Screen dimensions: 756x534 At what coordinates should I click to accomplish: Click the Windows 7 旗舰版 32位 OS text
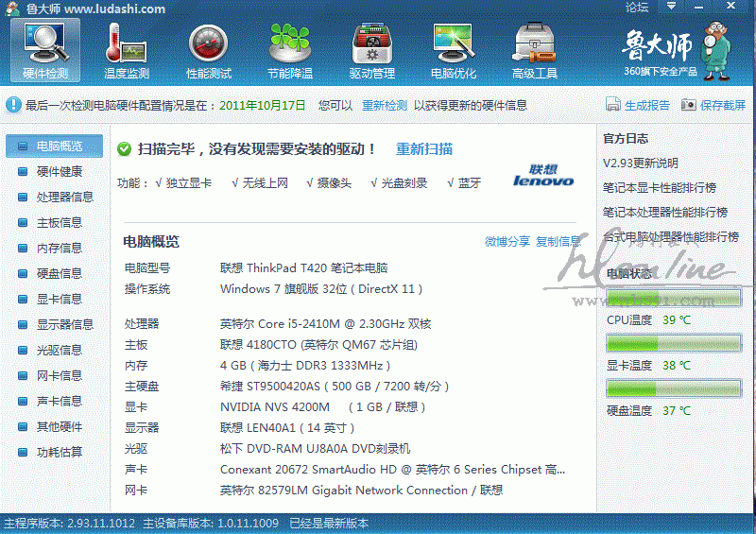321,289
